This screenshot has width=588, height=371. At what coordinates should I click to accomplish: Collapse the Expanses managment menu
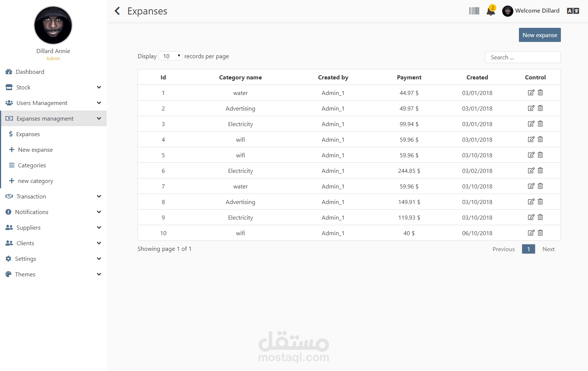coord(53,119)
